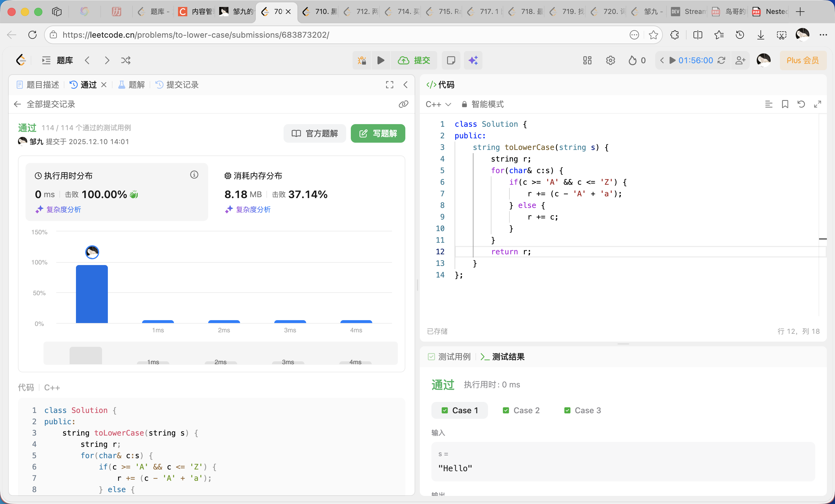The height and width of the screenshot is (504, 835).
Task: Toggle the Case 2 checkbox
Action: [506, 410]
